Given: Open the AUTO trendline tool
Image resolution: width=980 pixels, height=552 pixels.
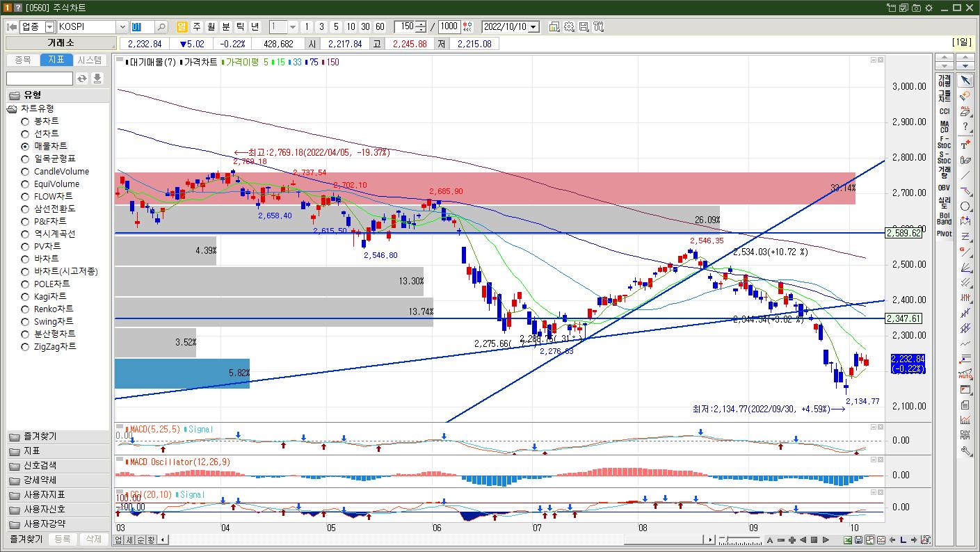Looking at the screenshot, I should coord(965,375).
